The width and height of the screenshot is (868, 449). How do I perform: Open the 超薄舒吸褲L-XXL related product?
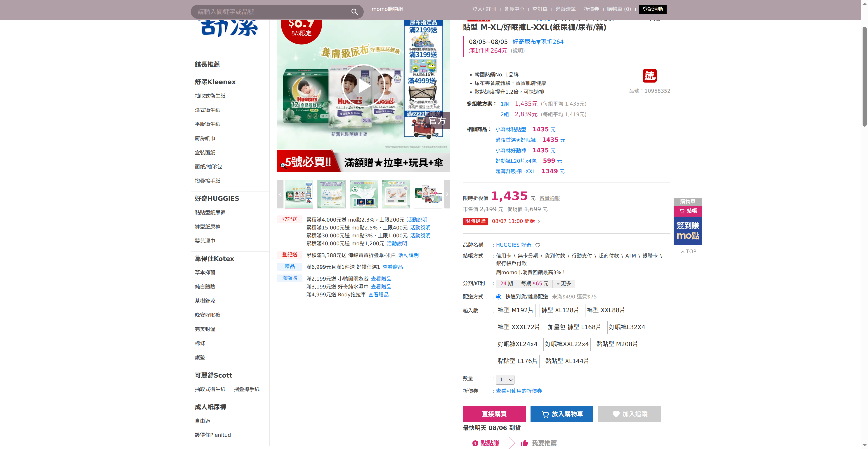(515, 172)
